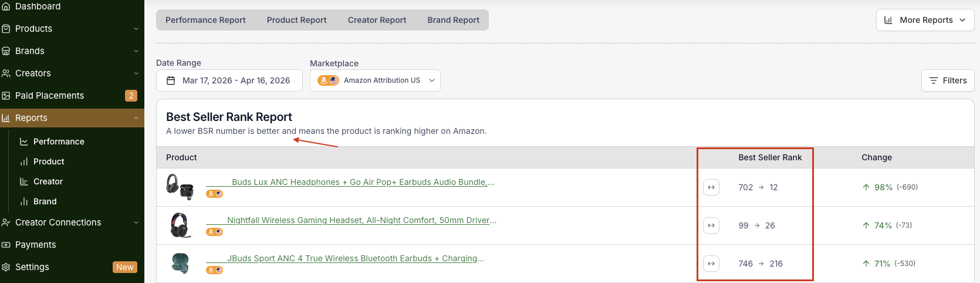Open the Filters panel
The height and width of the screenshot is (283, 980).
948,80
